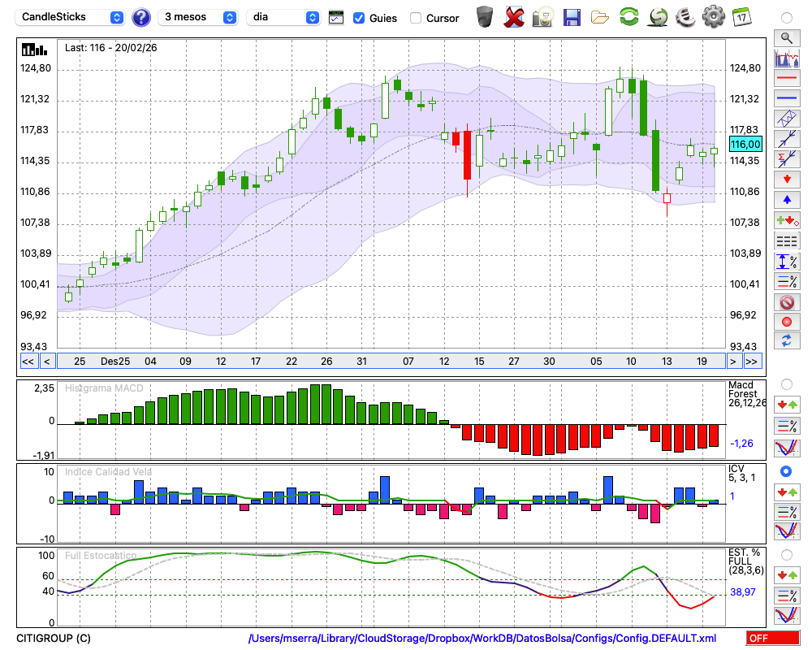Click the << jump backward button

pyautogui.click(x=28, y=362)
